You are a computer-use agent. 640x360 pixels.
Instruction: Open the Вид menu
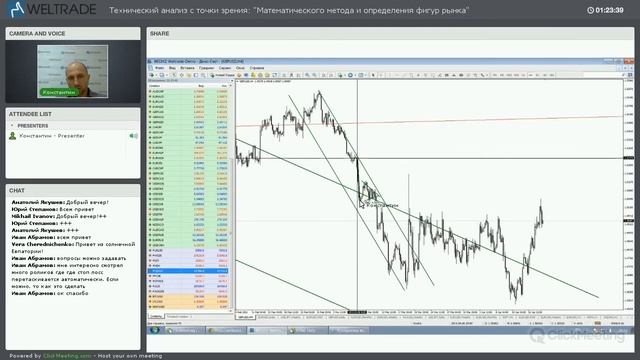coord(172,68)
